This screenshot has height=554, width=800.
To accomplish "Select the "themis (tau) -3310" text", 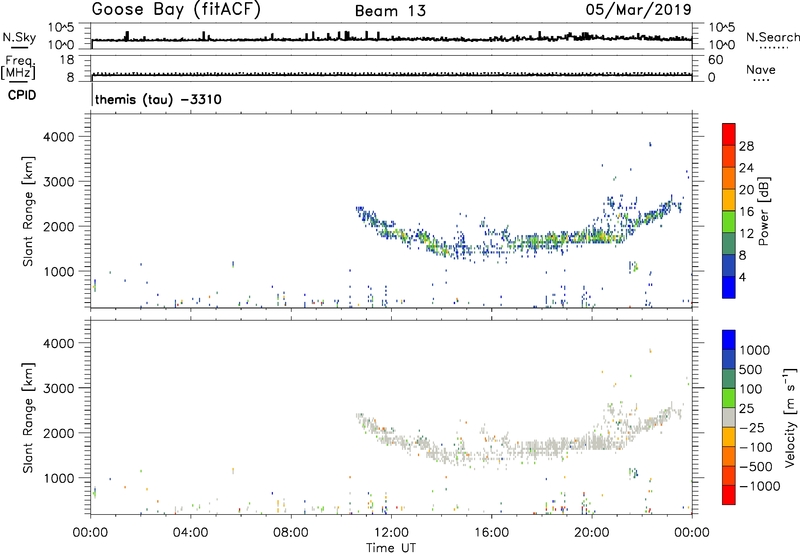I will point(158,99).
